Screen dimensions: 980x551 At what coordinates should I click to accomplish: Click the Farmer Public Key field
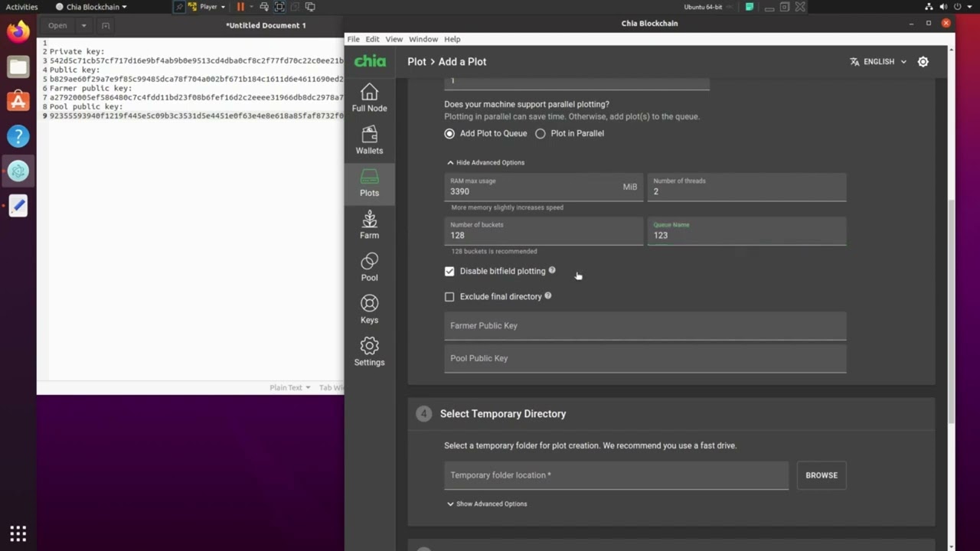[x=645, y=326]
